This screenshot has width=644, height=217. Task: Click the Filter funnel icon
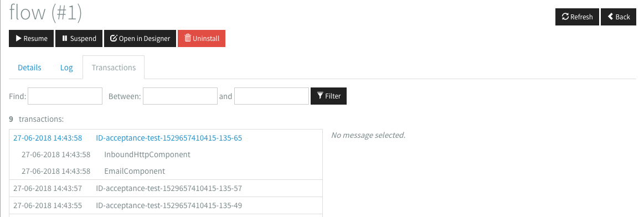321,96
